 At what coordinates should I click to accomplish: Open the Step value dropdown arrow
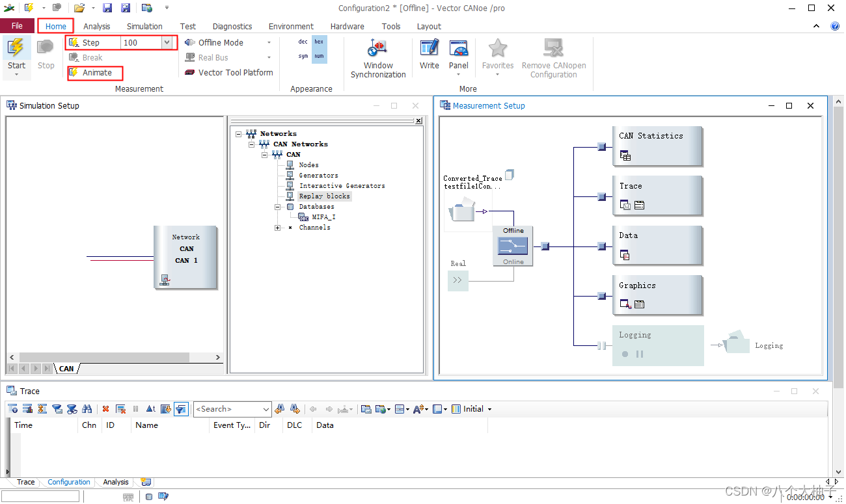tap(167, 42)
